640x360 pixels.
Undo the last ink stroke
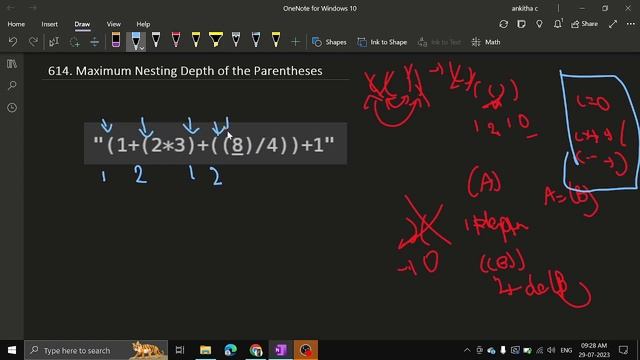click(x=13, y=42)
